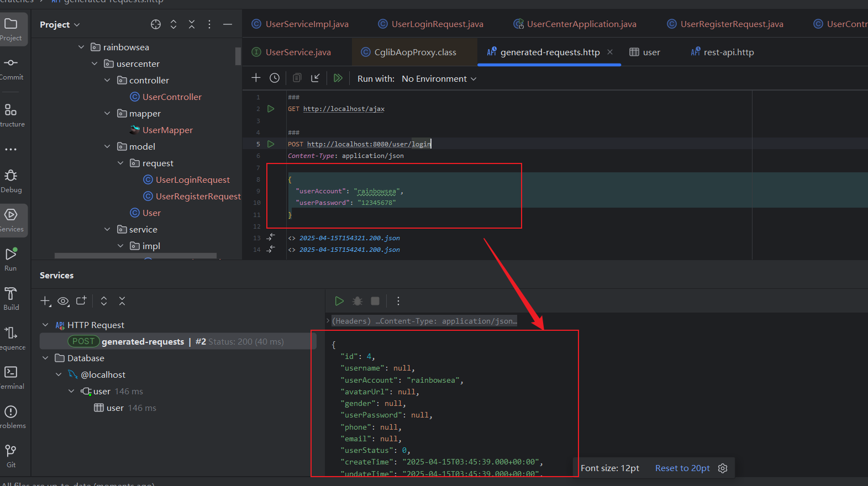
Task: Select UserLoginRequest class in project tree
Action: pyautogui.click(x=192, y=180)
